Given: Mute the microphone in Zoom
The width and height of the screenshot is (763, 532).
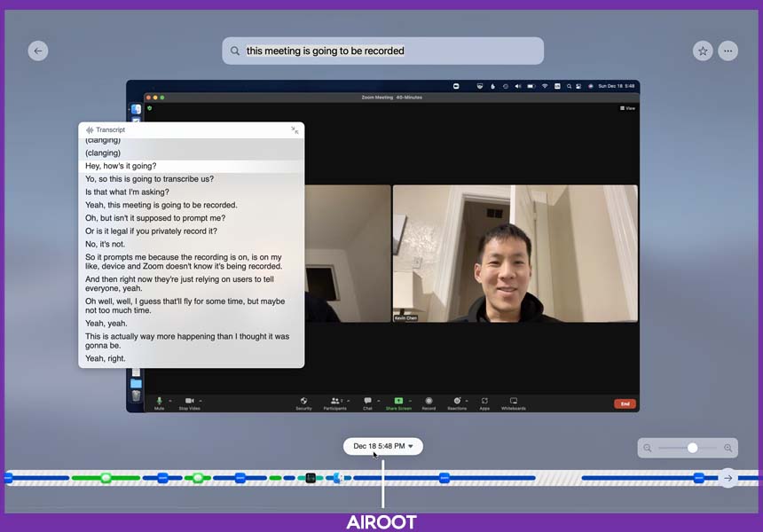Looking at the screenshot, I should click(x=159, y=403).
